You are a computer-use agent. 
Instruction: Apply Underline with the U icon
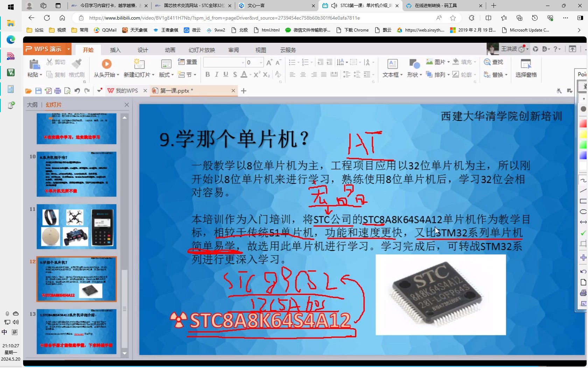pos(226,74)
